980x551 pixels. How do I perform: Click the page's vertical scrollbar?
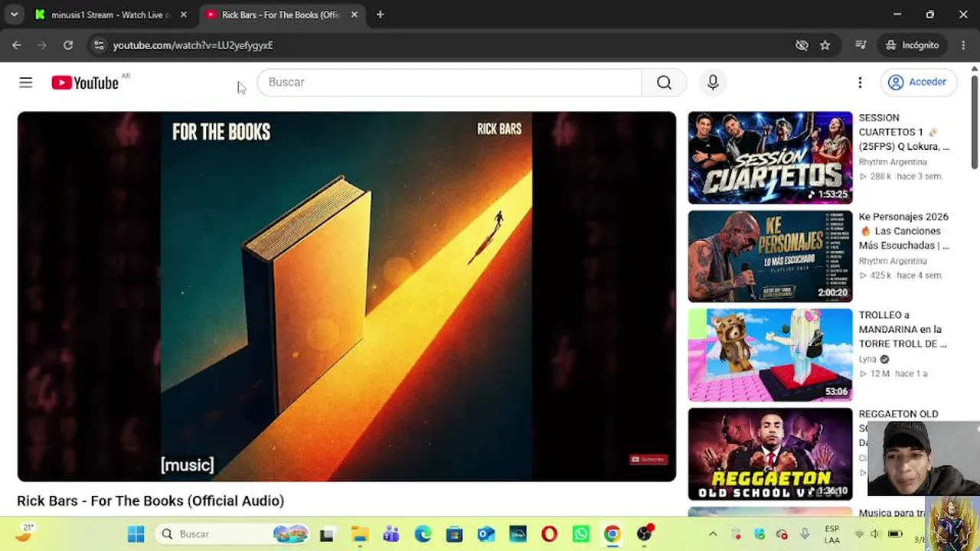pyautogui.click(x=974, y=122)
